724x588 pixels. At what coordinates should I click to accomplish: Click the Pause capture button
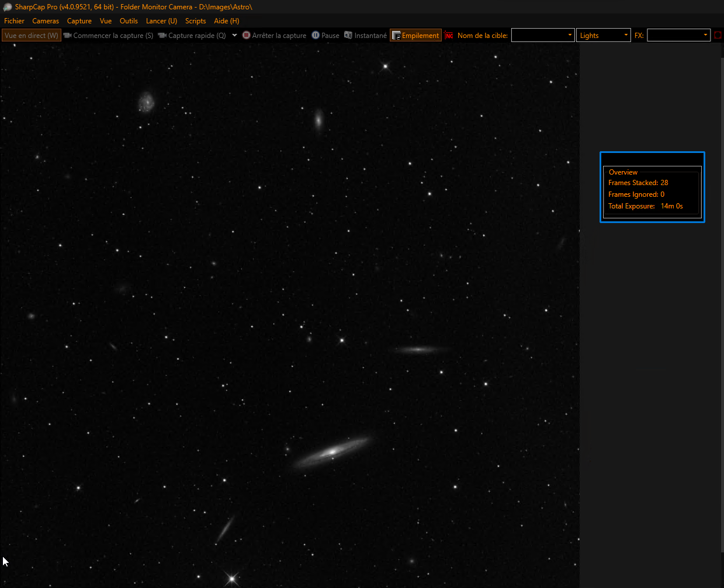[x=325, y=36]
